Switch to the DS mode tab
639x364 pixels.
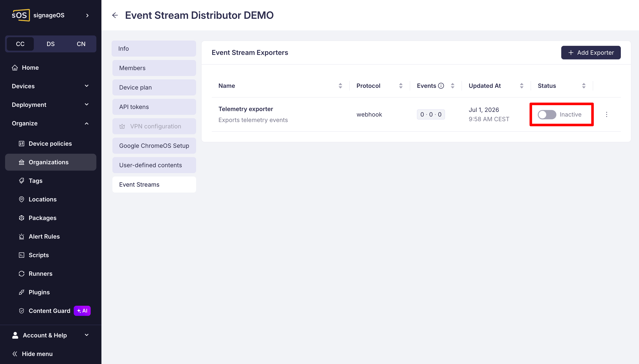pyautogui.click(x=51, y=44)
